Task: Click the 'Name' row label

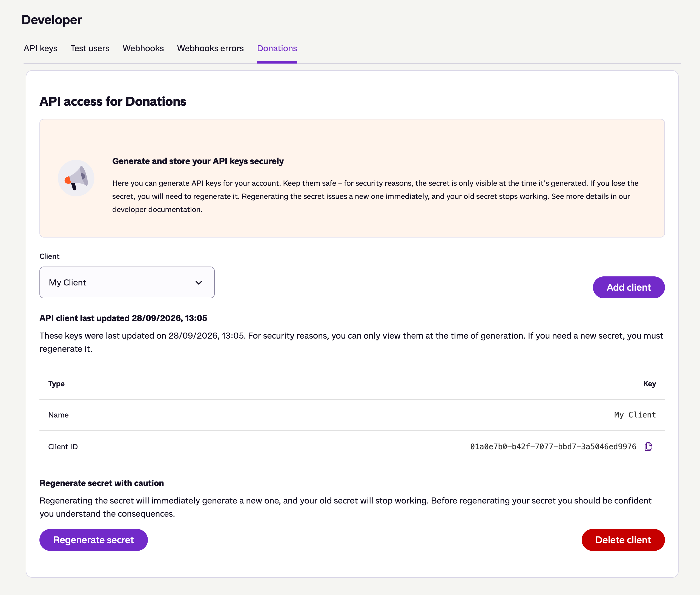Action: pyautogui.click(x=58, y=415)
